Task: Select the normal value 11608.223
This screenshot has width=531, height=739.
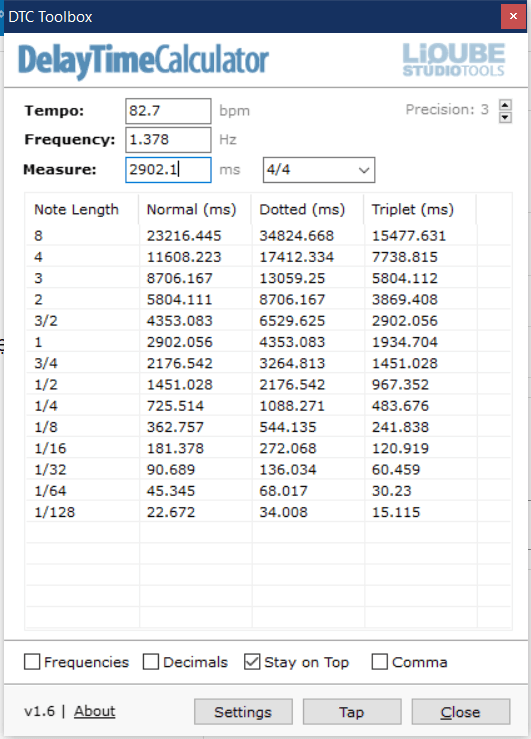Action: click(184, 257)
